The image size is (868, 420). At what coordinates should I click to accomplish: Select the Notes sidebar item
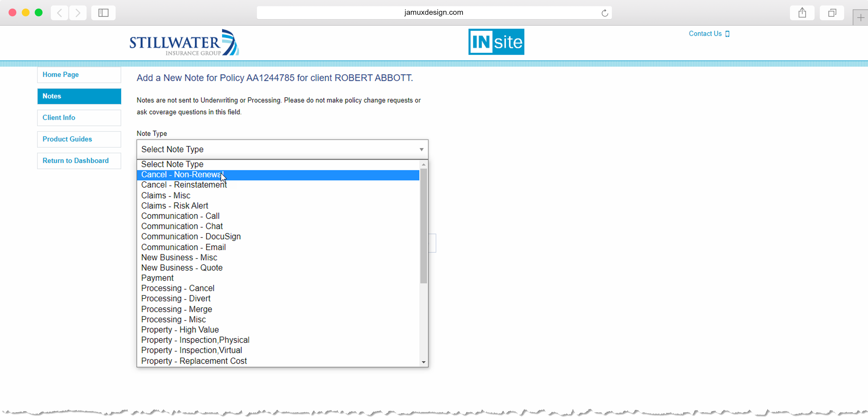79,96
